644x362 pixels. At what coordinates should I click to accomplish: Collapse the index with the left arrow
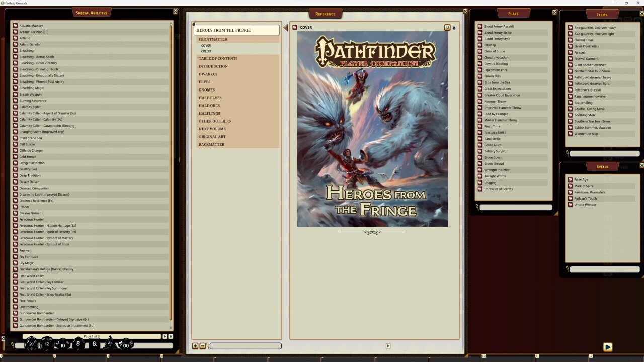coord(286,28)
